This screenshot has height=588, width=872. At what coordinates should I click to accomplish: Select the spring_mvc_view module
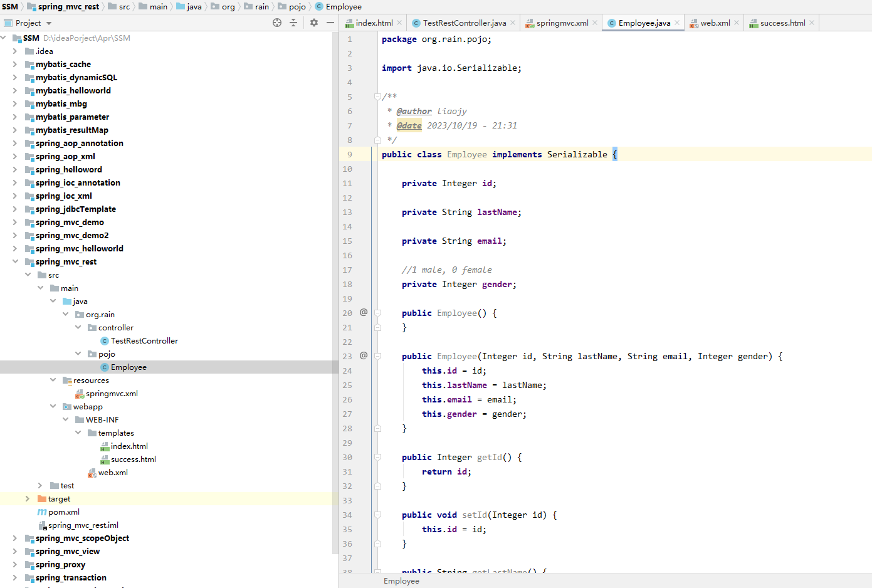(x=68, y=552)
